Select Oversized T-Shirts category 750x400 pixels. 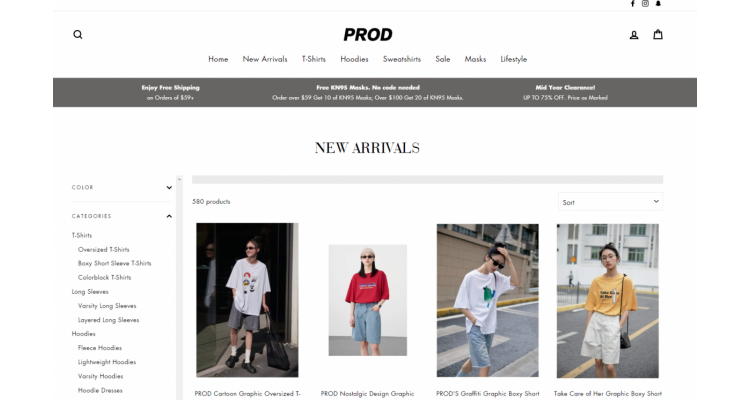[103, 249]
